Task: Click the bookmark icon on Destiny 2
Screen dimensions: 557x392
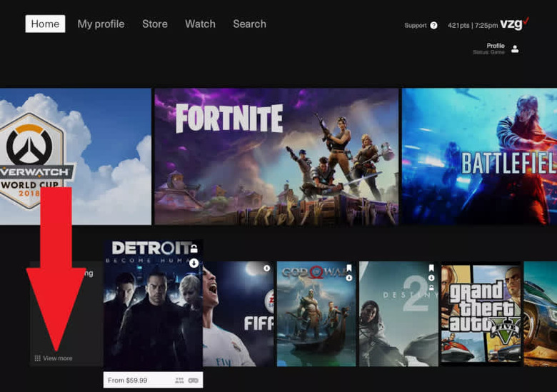Action: coord(431,268)
